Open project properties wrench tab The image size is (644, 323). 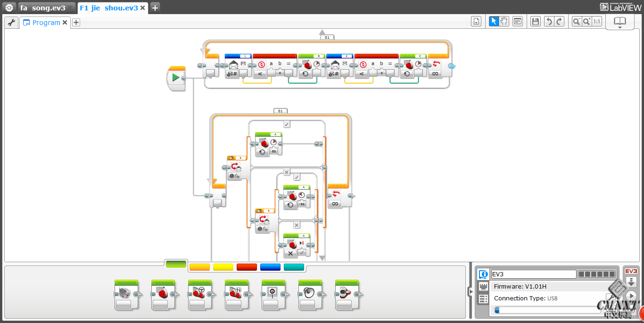click(12, 22)
